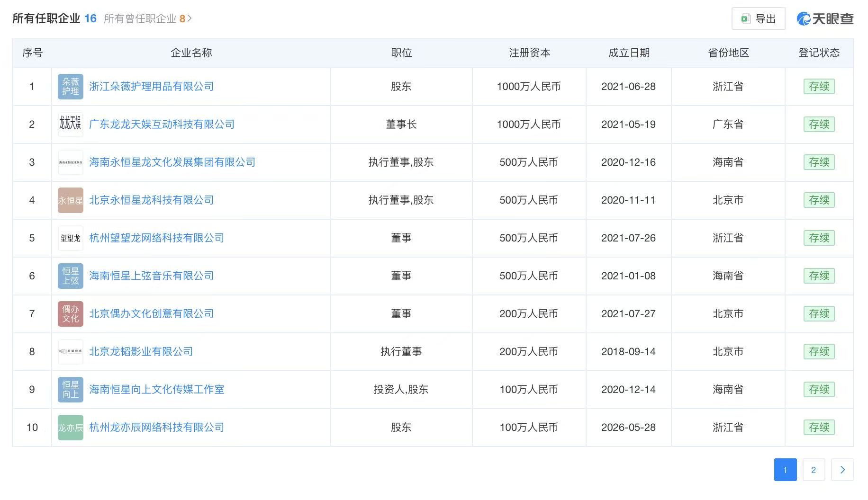Viewport: 868px width, 500px height.
Task: Click the 投资人,股东 position cell
Action: [x=401, y=390]
